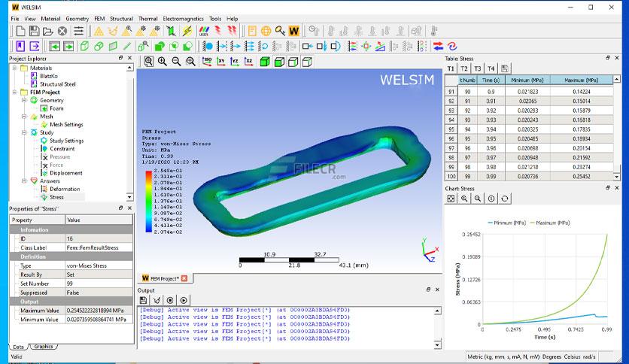Switch to the T4 table tab
The image size is (629, 364).
click(491, 68)
